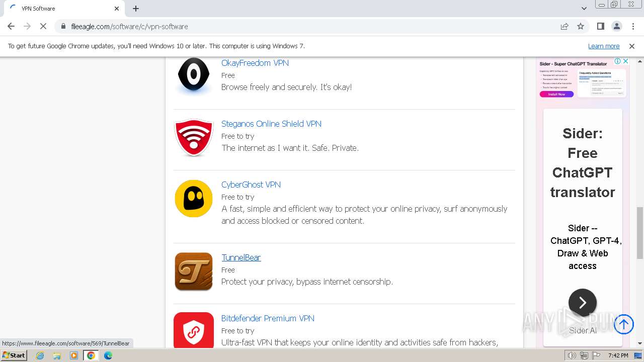Viewport: 644px width, 362px height.
Task: Switch to Chrome in the taskbar
Action: pyautogui.click(x=91, y=355)
